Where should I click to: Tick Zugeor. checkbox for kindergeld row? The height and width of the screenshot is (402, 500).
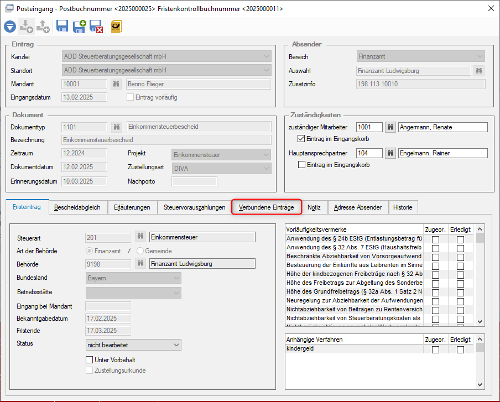click(435, 349)
